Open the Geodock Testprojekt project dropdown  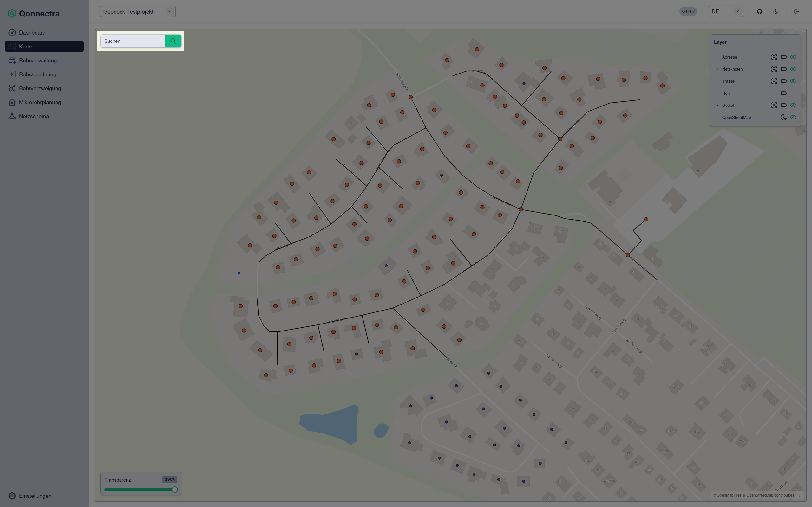pyautogui.click(x=137, y=11)
